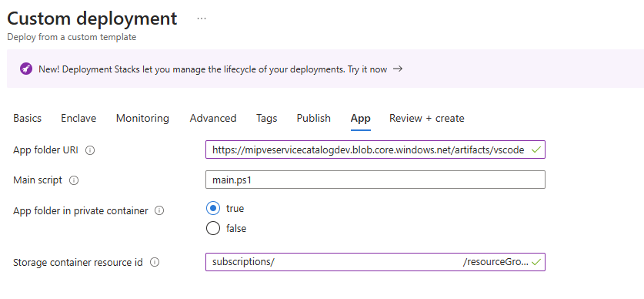This screenshot has width=644, height=299.
Task: Follow the Try it now link
Action: (x=367, y=69)
